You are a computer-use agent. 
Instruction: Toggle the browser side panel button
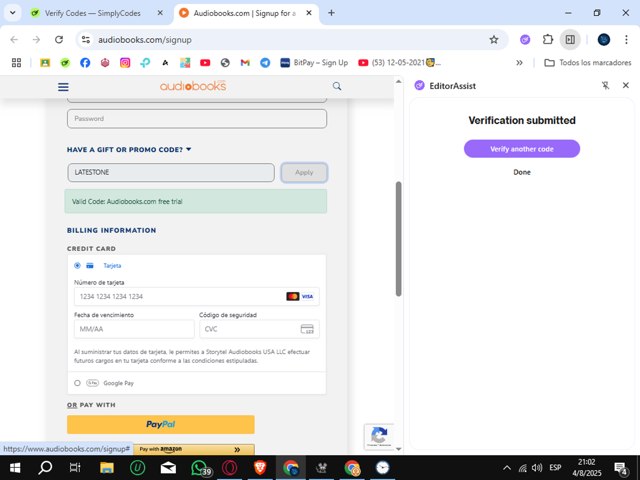tap(570, 40)
